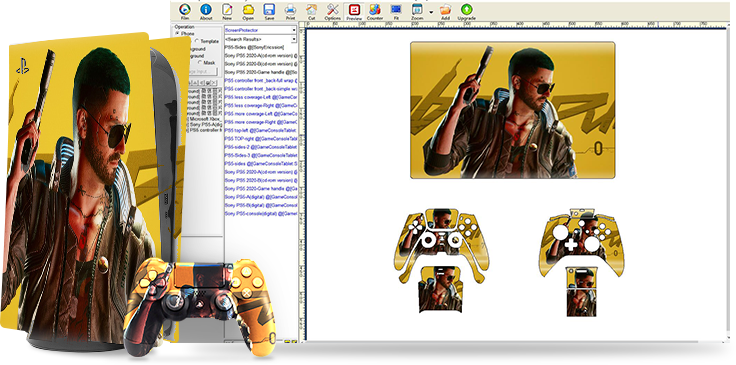Select PS5 less coverage-Right entry
This screenshot has height=365, width=736.
pyautogui.click(x=261, y=106)
